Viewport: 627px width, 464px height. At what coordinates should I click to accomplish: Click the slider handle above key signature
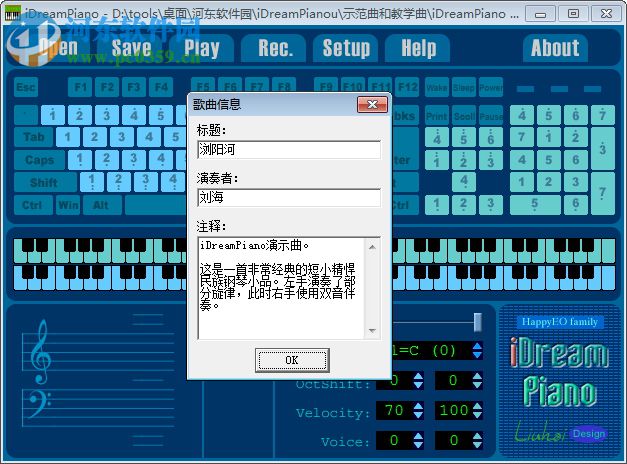pos(477,322)
